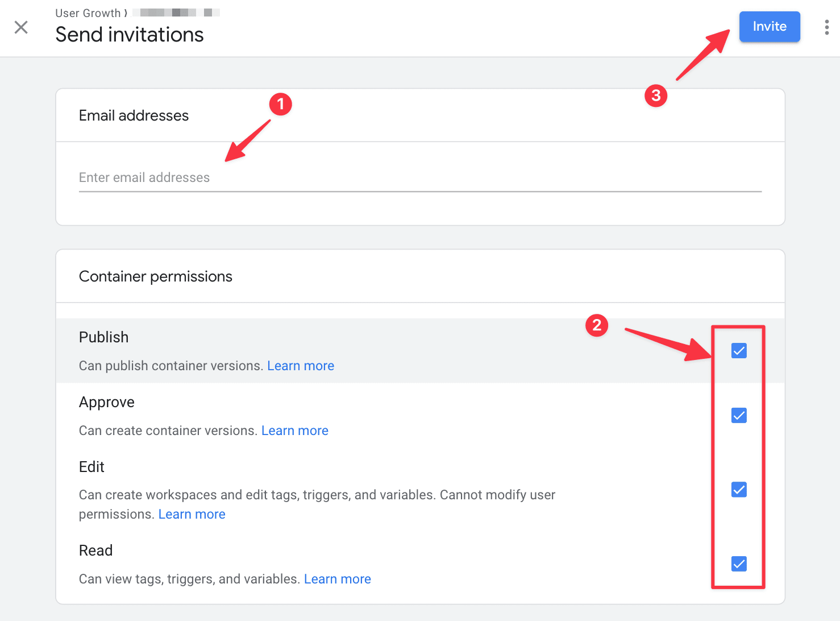
Task: Select the Email addresses section title
Action: [x=133, y=115]
